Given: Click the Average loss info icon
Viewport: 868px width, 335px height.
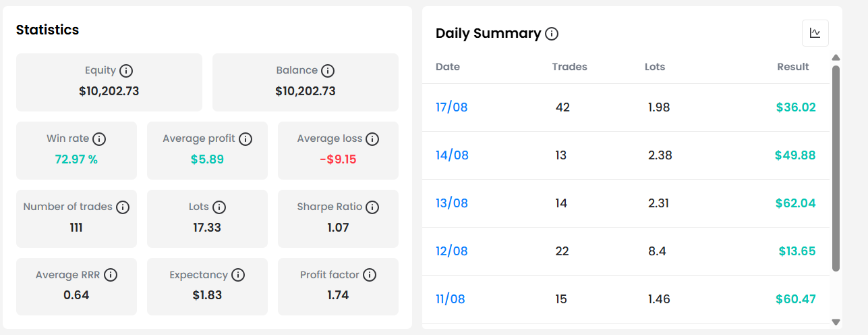Looking at the screenshot, I should pos(372,138).
